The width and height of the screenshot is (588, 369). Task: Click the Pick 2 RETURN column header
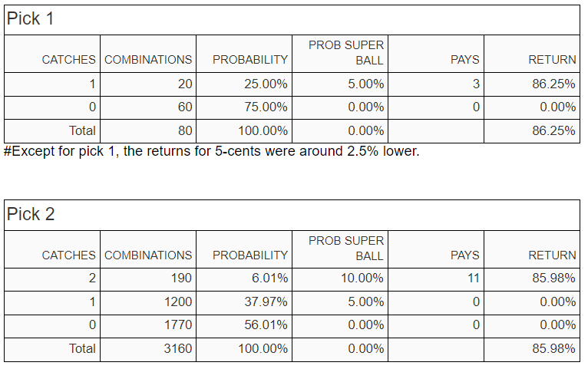[532, 249]
